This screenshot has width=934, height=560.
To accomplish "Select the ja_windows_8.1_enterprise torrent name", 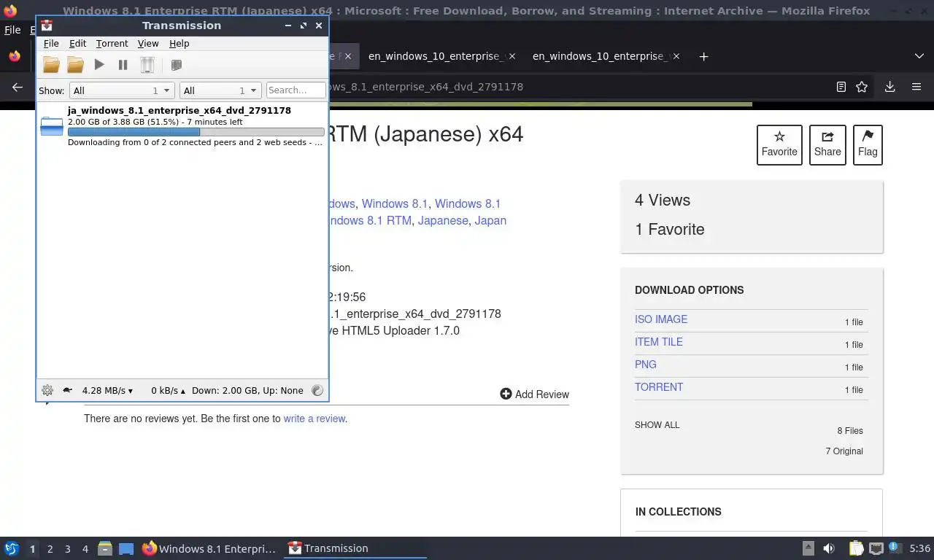I will pyautogui.click(x=180, y=111).
